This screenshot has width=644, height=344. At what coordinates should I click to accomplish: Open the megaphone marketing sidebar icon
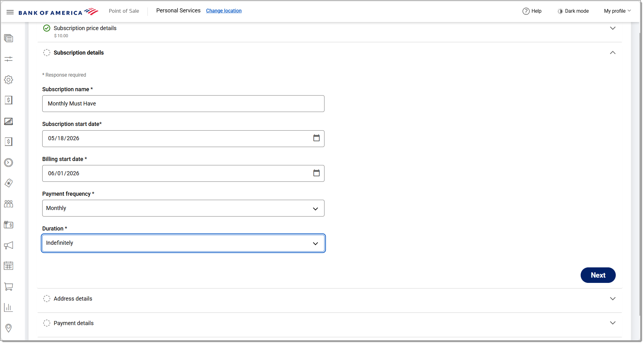point(8,245)
